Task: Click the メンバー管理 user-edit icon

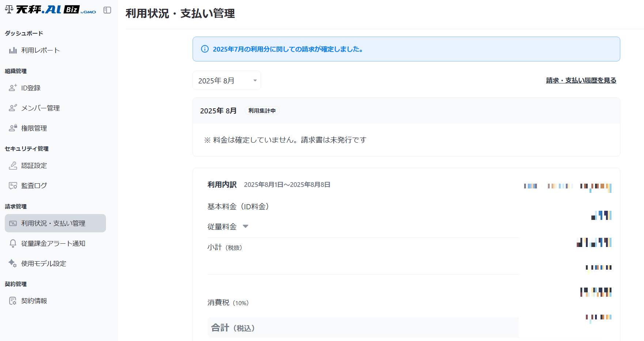Action: (x=13, y=108)
